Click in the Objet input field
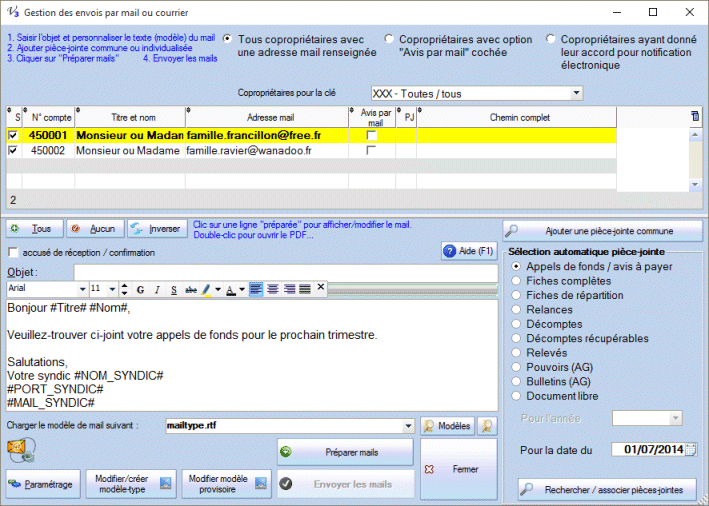This screenshot has width=709, height=506. (x=285, y=271)
